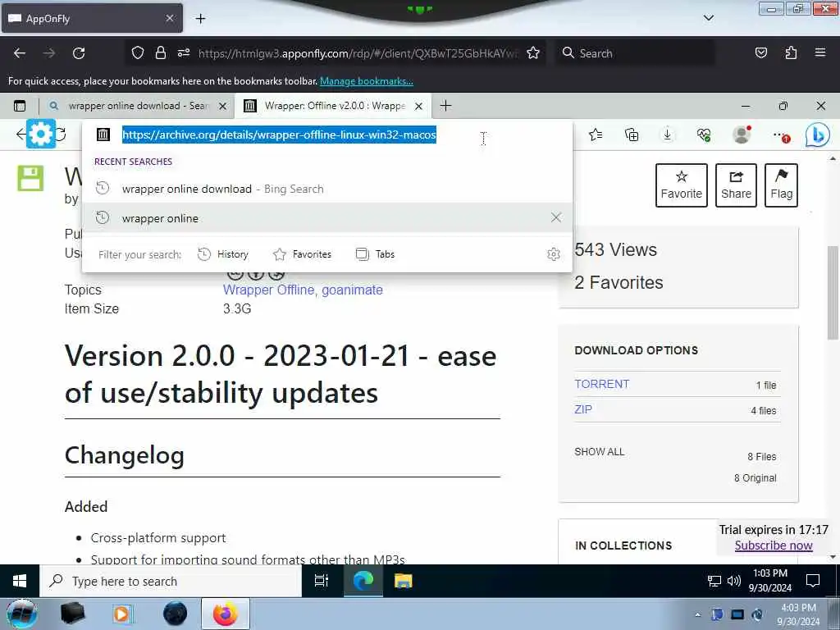This screenshot has height=630, width=840.
Task: Choose the wrapper online download recent search
Action: tap(326, 189)
